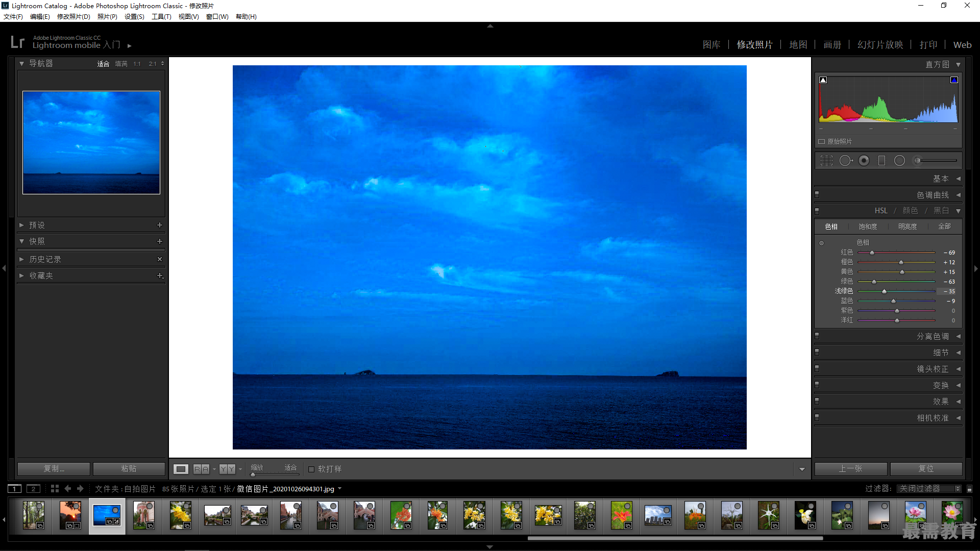Switch to the 图库 module
Image resolution: width=980 pixels, height=551 pixels.
[x=712, y=45]
